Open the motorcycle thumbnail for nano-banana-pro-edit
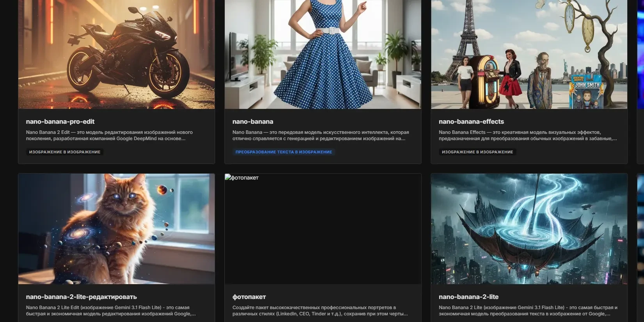 click(x=116, y=54)
